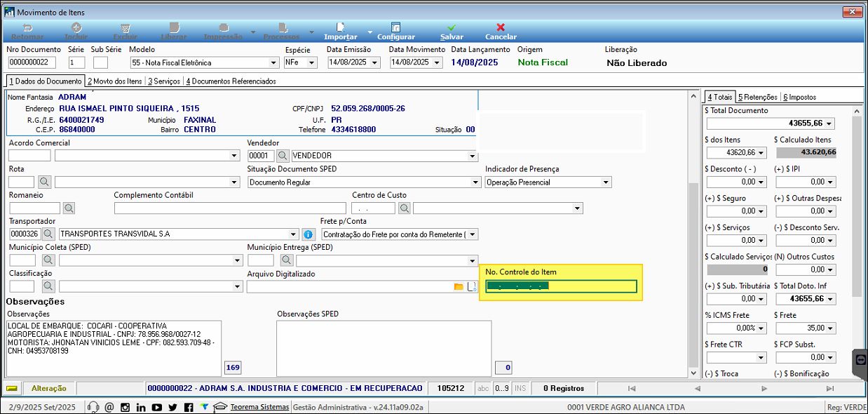Click the No. Controle do Item field

pos(562,286)
